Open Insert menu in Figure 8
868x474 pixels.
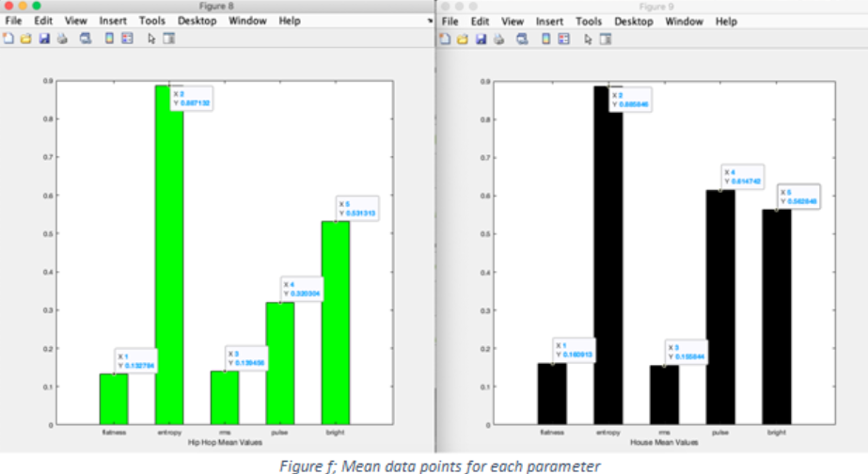click(113, 21)
